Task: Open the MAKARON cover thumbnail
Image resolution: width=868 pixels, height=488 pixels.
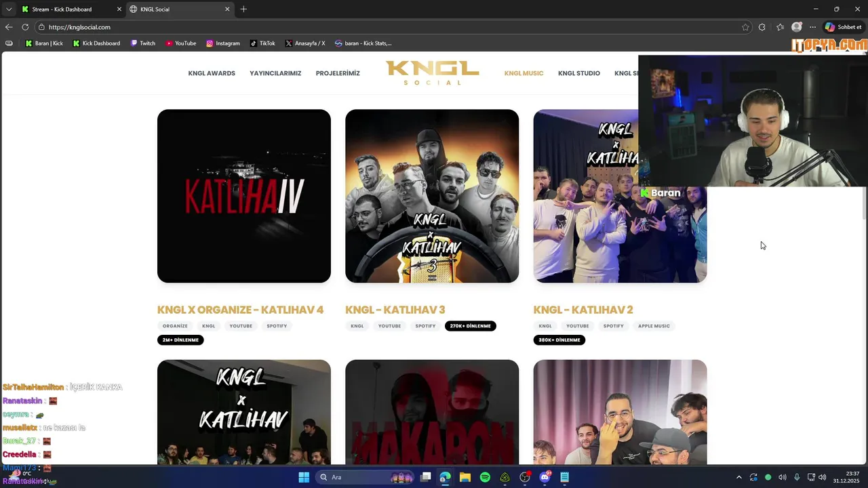Action: coord(432,412)
